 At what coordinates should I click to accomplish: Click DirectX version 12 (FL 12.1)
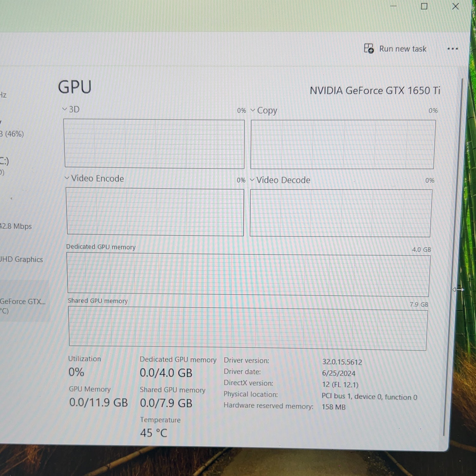340,385
